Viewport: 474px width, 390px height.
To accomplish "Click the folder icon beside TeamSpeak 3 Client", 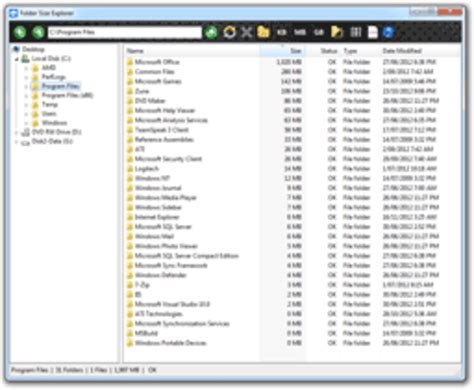I will pyautogui.click(x=130, y=130).
